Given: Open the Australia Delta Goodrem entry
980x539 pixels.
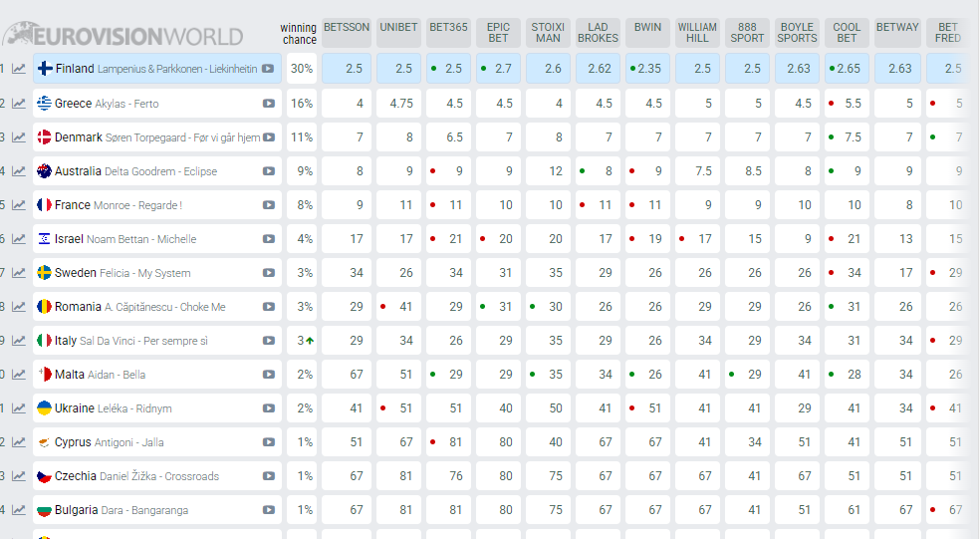Looking at the screenshot, I should point(157,170).
